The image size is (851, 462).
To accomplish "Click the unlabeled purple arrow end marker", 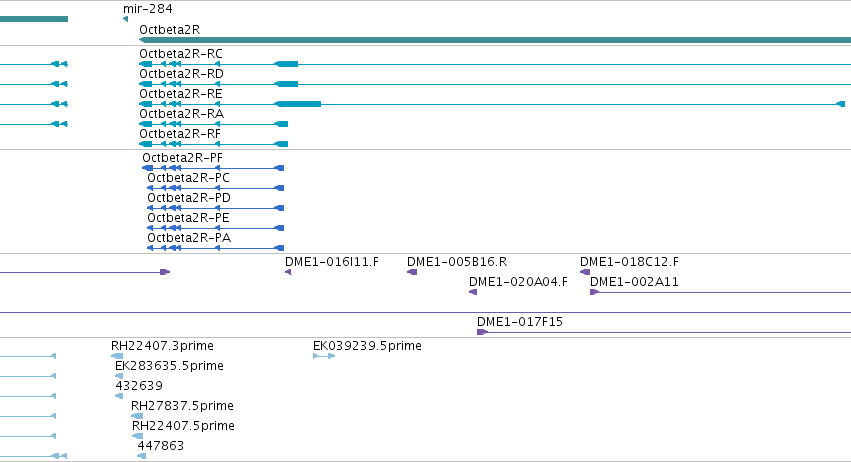I will 165,272.
